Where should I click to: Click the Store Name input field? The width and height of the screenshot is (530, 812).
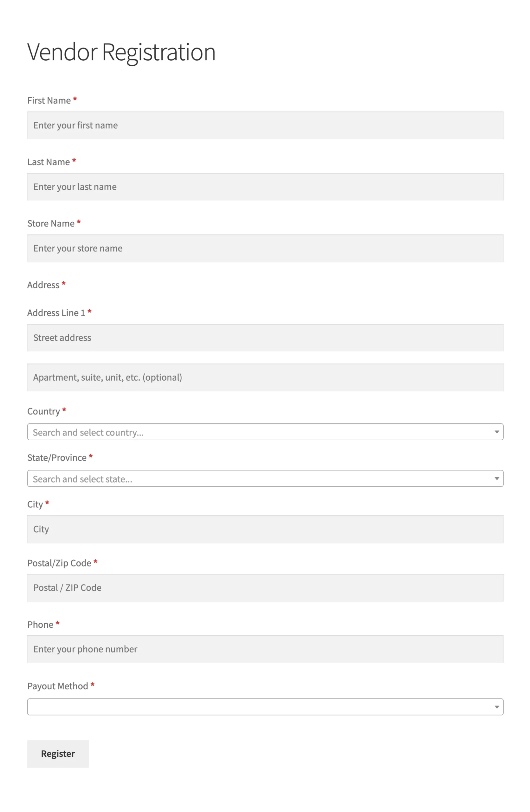point(265,248)
